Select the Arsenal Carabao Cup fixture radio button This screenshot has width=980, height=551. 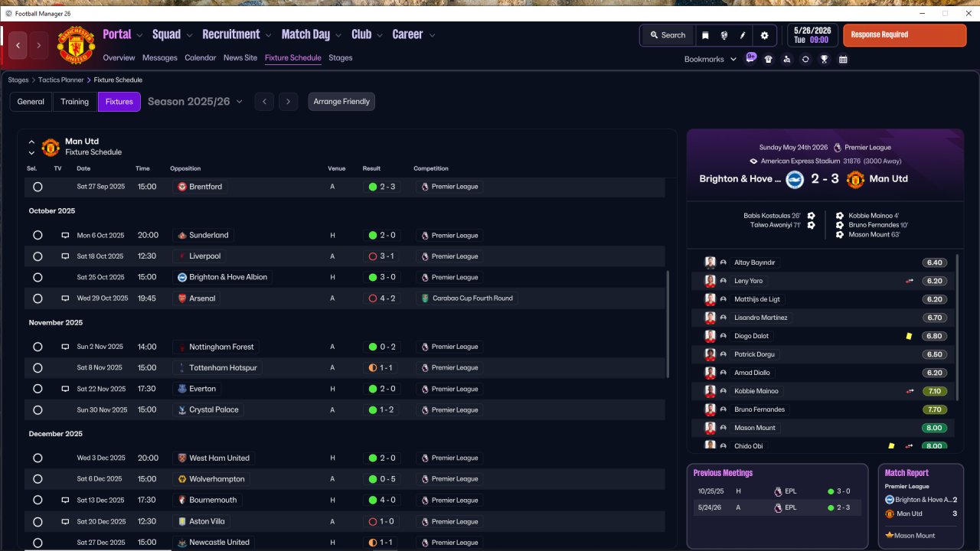coord(38,298)
